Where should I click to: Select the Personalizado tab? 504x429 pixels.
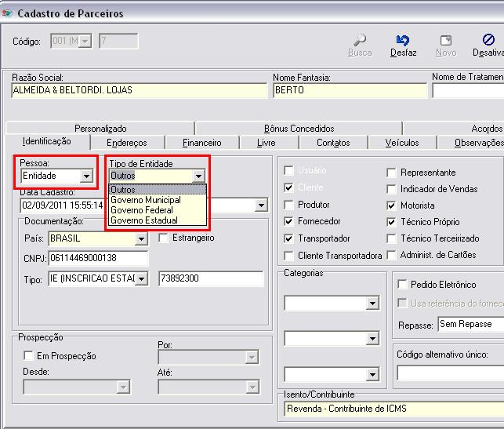100,129
